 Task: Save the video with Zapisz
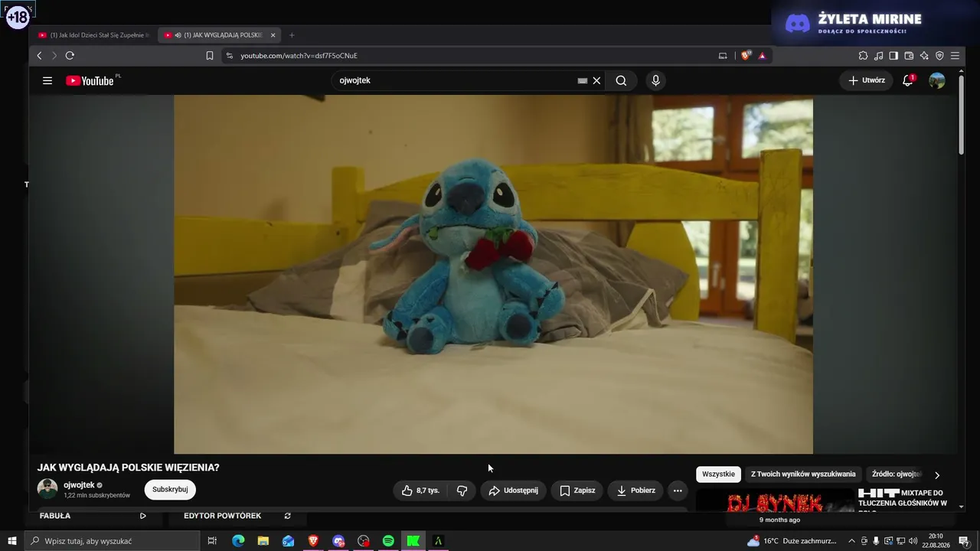[577, 491]
